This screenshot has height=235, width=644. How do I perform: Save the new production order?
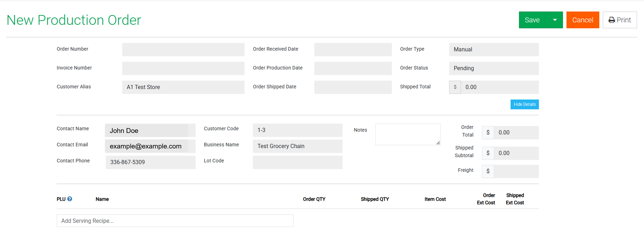coord(532,20)
